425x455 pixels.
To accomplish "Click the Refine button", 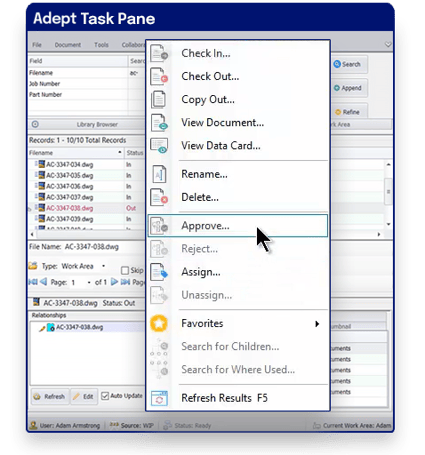I will click(x=348, y=112).
